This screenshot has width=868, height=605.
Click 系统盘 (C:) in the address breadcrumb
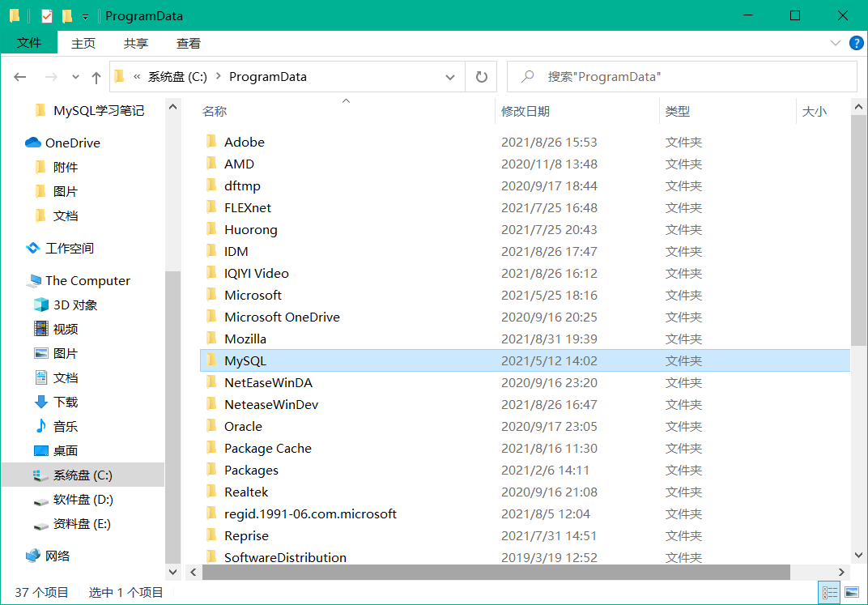point(177,77)
